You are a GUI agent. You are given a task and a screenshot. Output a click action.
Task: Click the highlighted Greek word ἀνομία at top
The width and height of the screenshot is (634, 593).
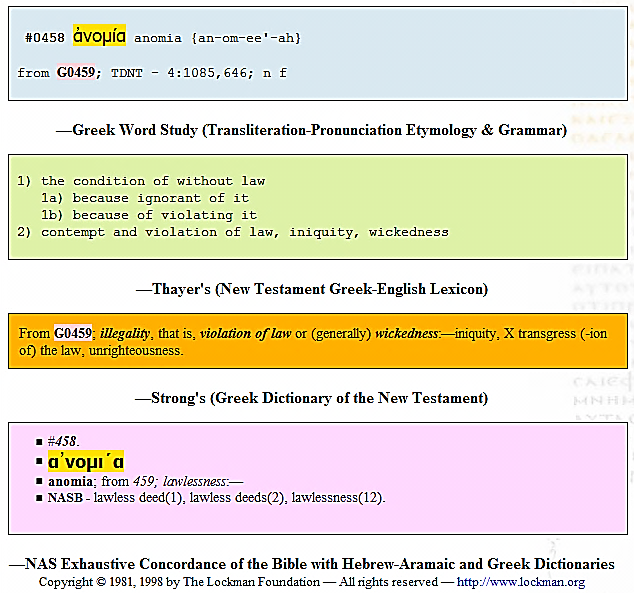click(x=99, y=36)
